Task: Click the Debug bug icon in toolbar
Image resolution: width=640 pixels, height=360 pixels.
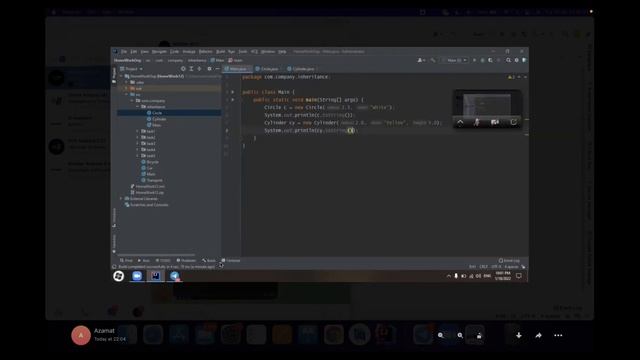Action: click(x=482, y=60)
